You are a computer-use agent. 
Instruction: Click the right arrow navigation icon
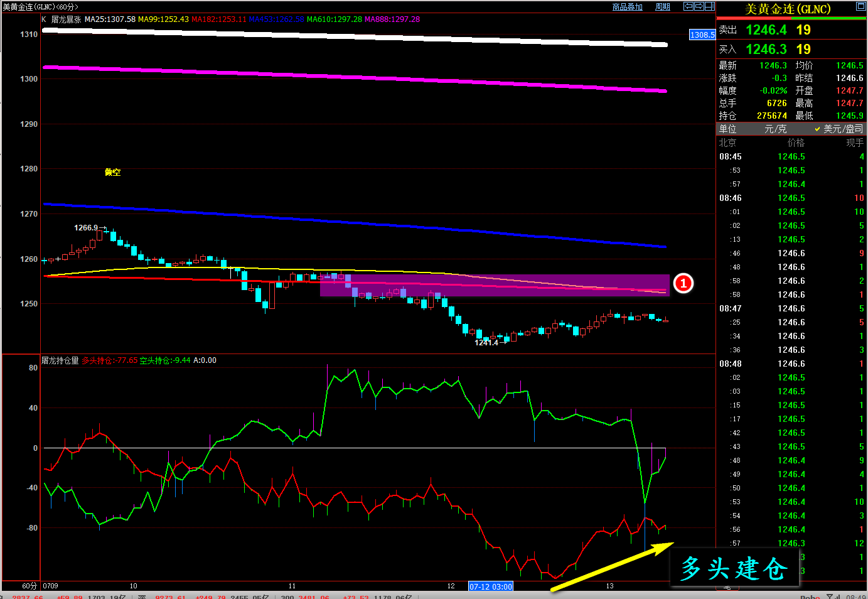699,6
